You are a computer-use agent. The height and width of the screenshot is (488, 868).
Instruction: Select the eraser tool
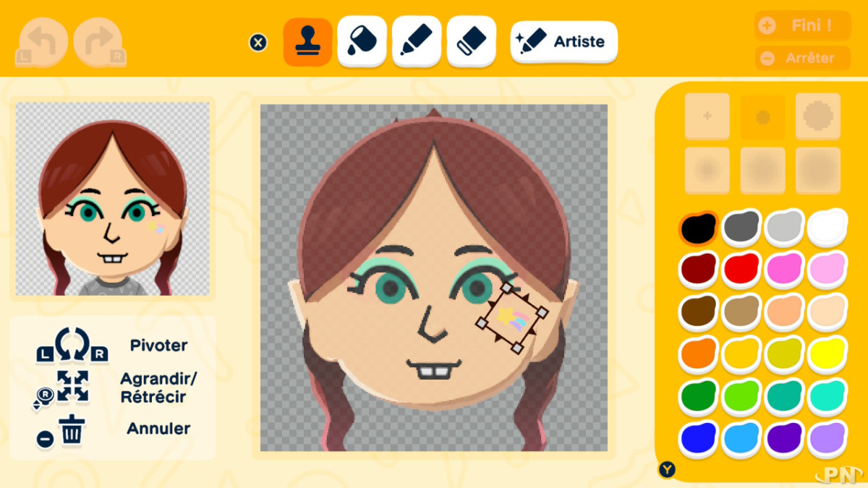[x=472, y=42]
